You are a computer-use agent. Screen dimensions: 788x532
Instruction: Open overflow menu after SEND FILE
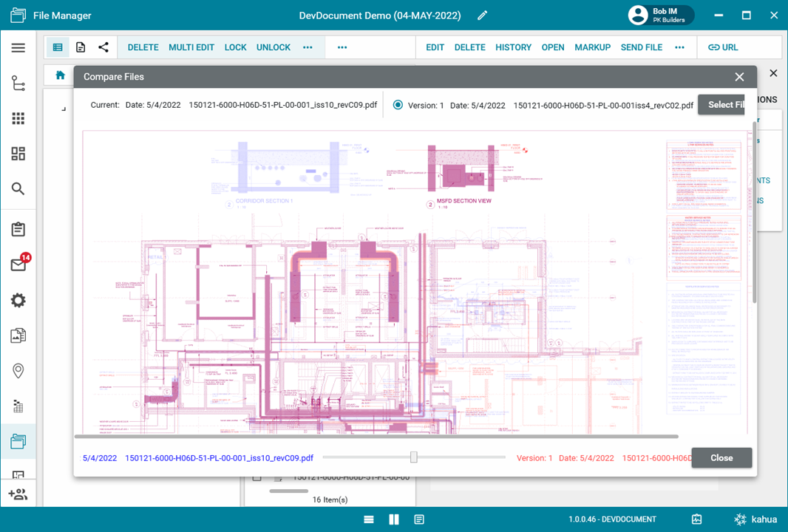click(679, 47)
